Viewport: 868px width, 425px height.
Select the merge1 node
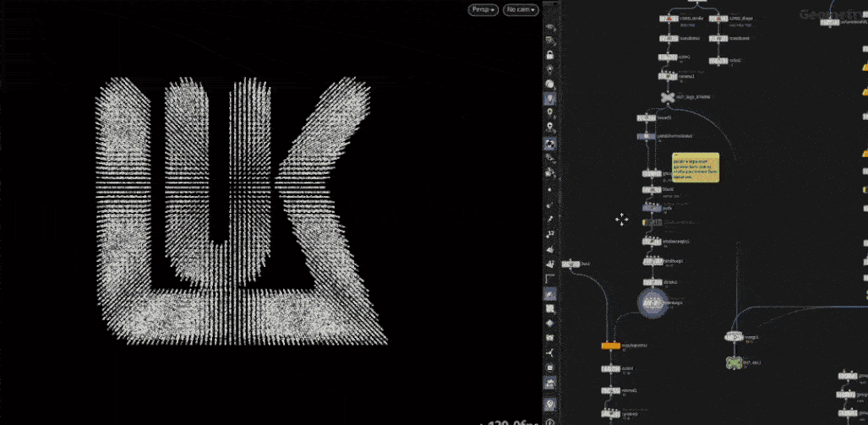pos(734,336)
